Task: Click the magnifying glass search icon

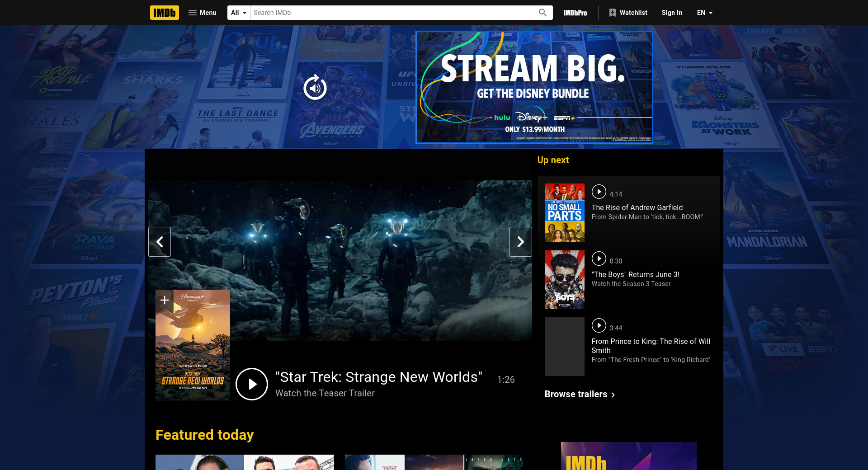Action: click(x=542, y=13)
